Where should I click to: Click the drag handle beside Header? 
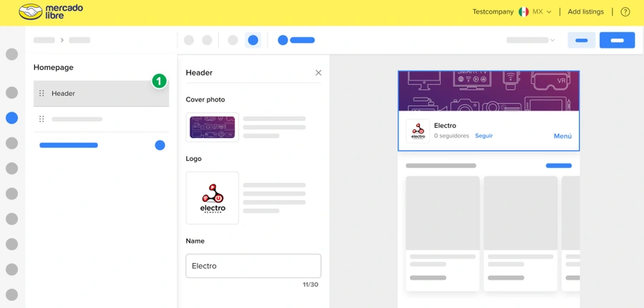pyautogui.click(x=42, y=94)
